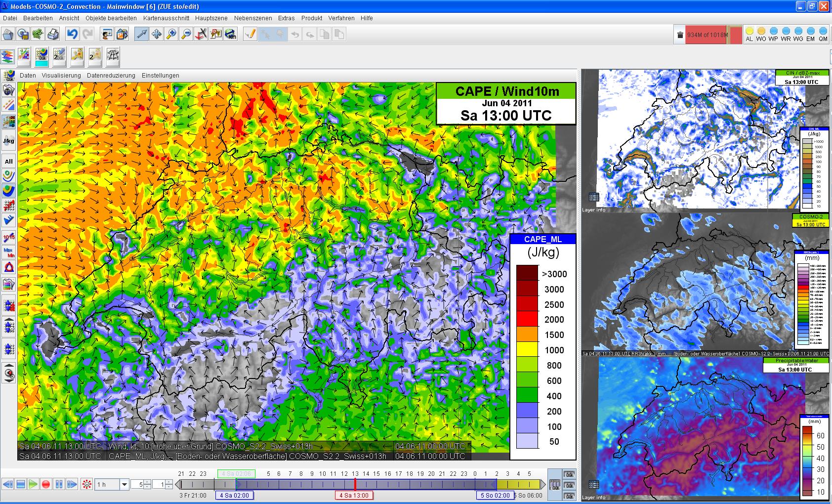Open the Nebenszenen menu
832x504 pixels.
[253, 18]
